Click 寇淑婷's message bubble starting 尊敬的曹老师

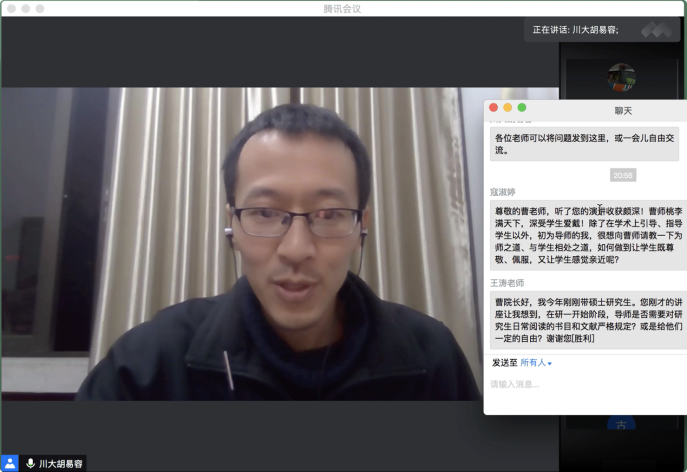click(588, 235)
